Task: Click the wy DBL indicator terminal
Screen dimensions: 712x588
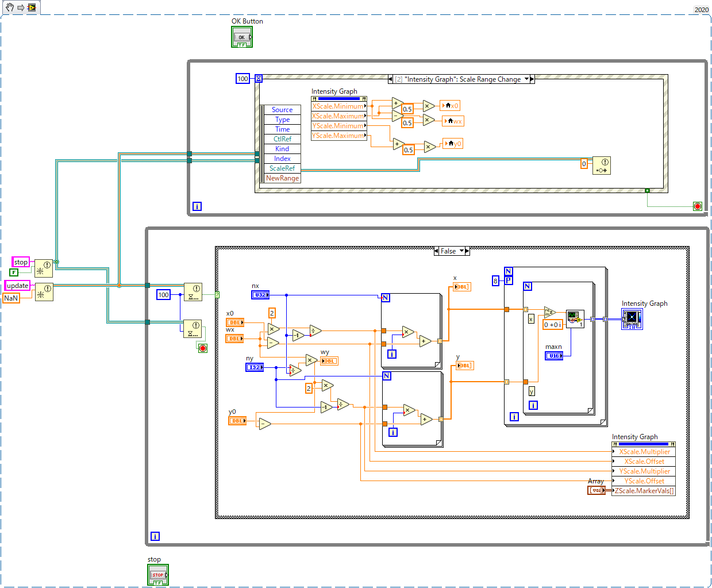Action: coord(329,361)
